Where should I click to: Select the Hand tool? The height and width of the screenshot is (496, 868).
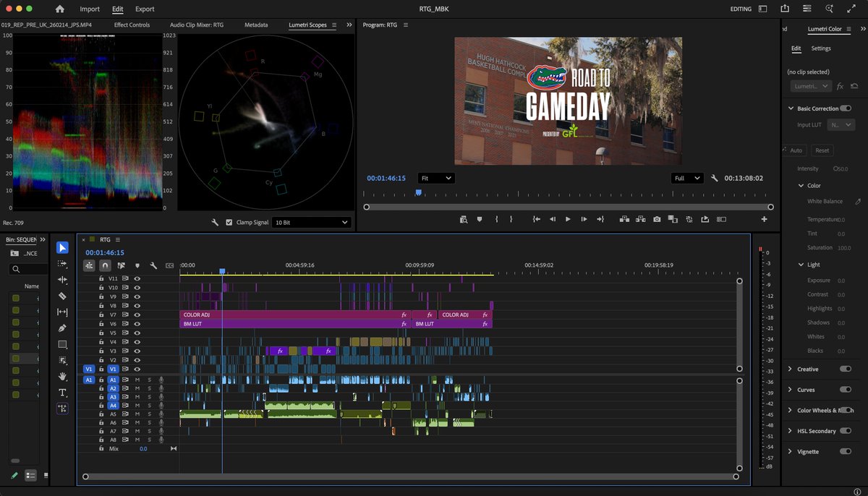tap(62, 376)
